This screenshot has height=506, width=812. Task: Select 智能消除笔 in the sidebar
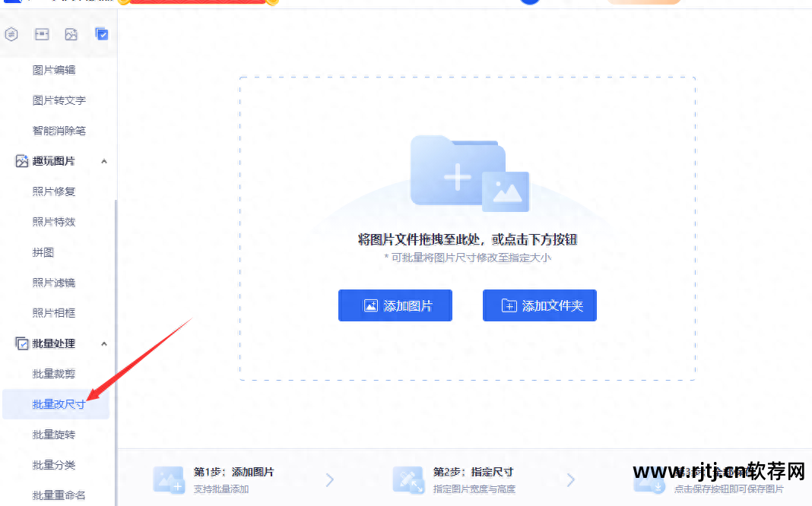[x=58, y=130]
